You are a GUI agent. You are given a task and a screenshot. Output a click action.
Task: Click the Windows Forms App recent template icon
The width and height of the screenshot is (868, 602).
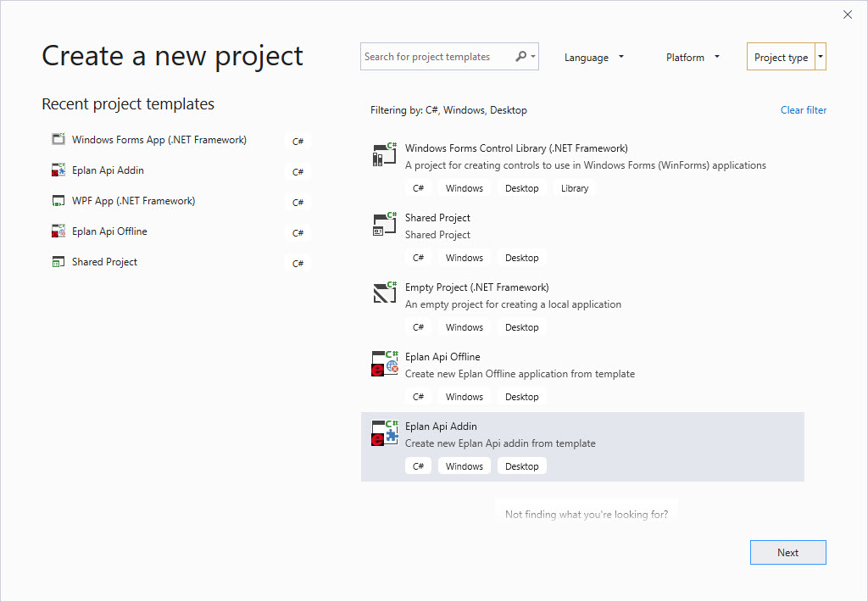(x=58, y=139)
